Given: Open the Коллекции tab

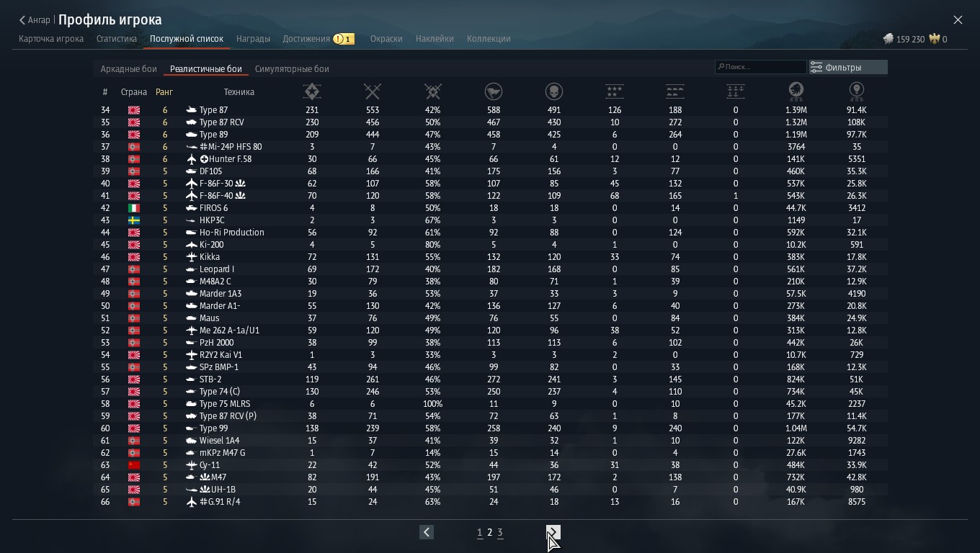Looking at the screenshot, I should (489, 39).
